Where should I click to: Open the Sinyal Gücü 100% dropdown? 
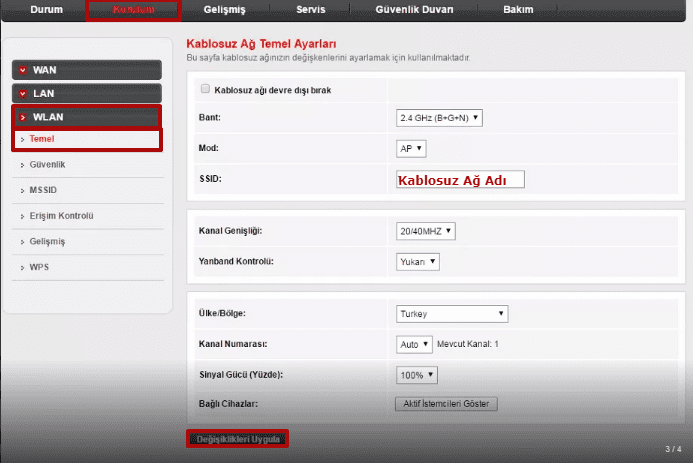point(417,375)
